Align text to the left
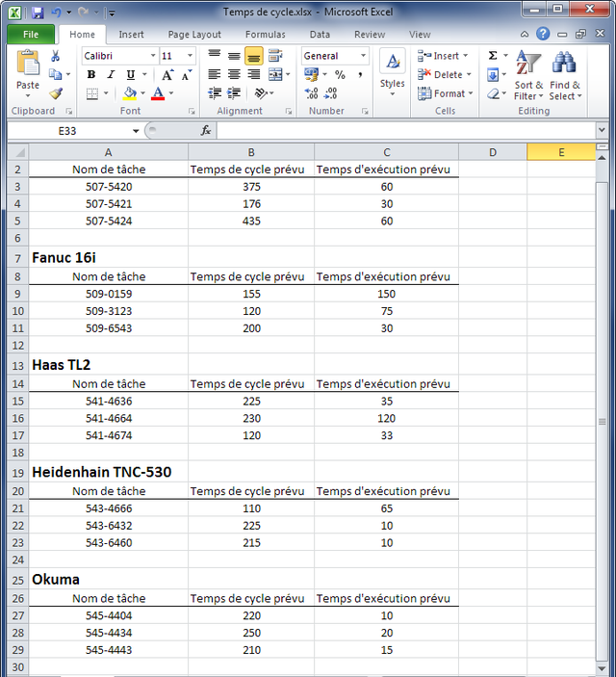Viewport: 616px width, 677px height. 214,74
